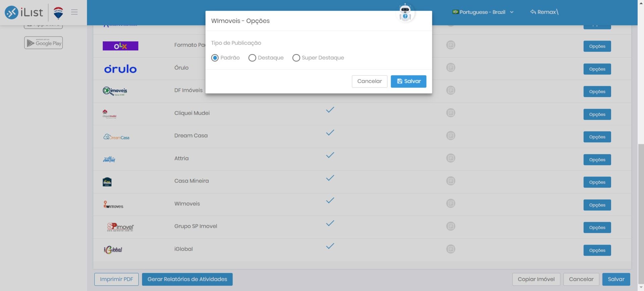The width and height of the screenshot is (644, 291).
Task: Toggle the Casa Mineira checkmark
Action: pos(330,178)
